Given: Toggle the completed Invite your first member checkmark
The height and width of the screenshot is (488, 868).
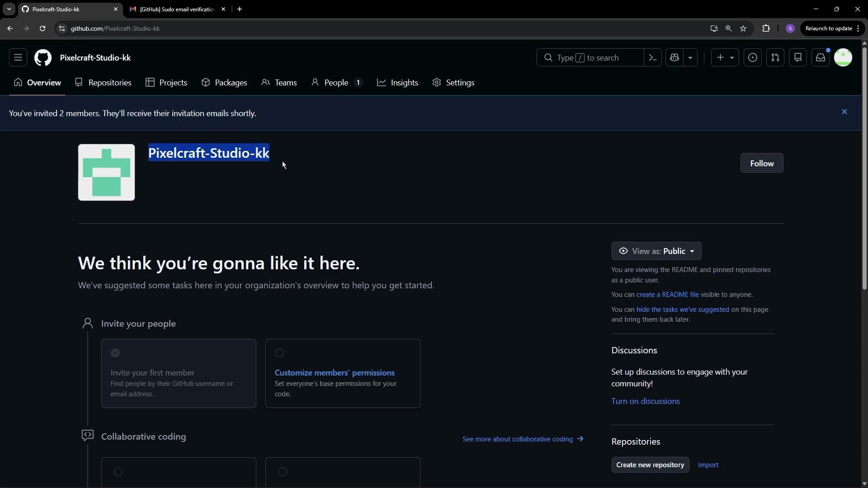Looking at the screenshot, I should [115, 353].
